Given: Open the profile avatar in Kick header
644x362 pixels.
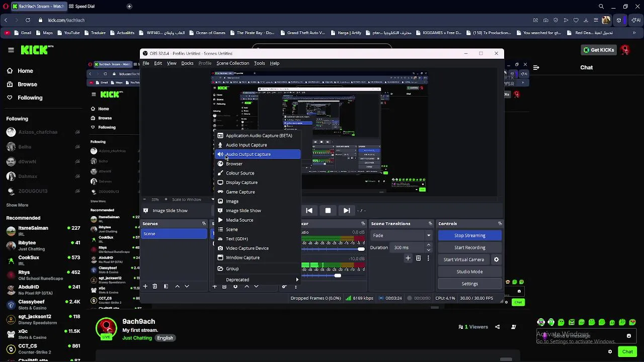Looking at the screenshot, I should [x=625, y=50].
